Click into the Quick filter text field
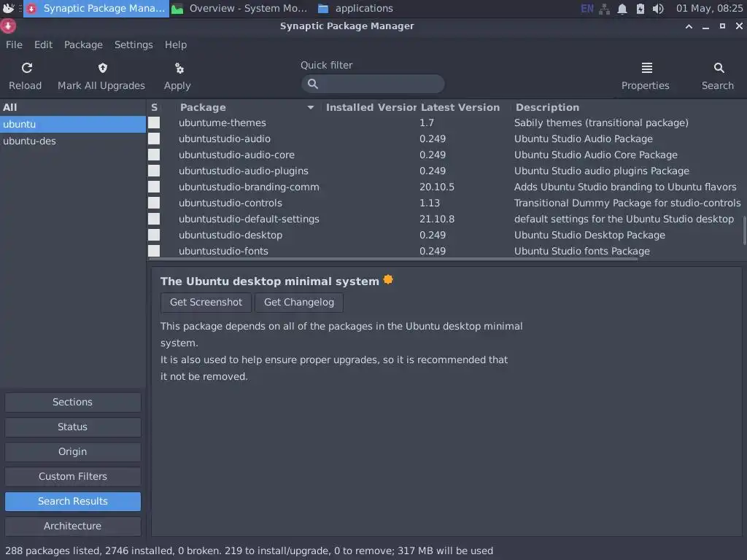The width and height of the screenshot is (747, 560). click(373, 84)
